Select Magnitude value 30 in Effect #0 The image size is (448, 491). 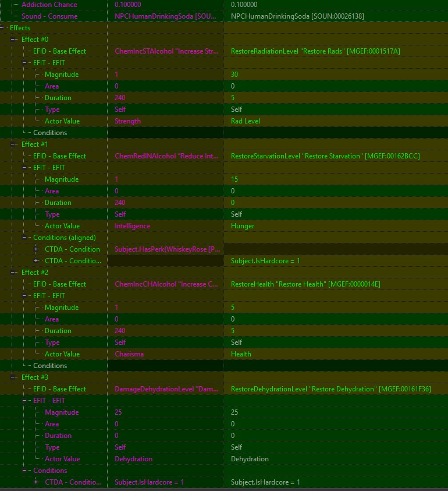pos(234,75)
